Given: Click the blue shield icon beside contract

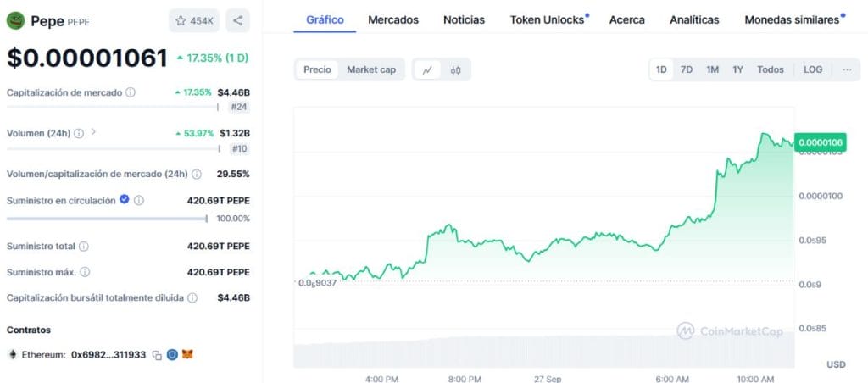Looking at the screenshot, I should coord(172,354).
